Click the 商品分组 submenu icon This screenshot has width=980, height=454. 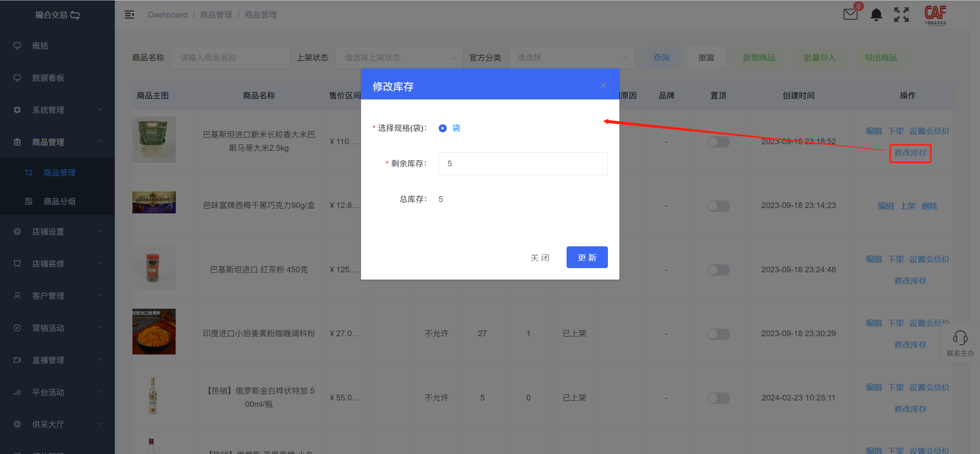point(29,201)
